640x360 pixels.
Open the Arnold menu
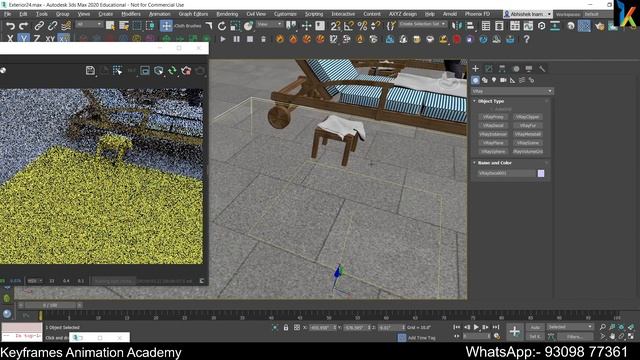[450, 14]
